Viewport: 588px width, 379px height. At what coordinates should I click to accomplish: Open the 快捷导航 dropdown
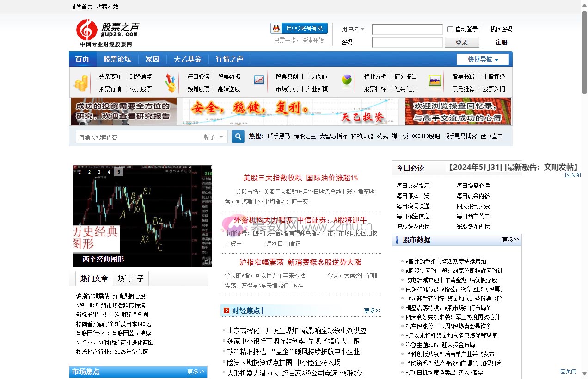(x=483, y=60)
